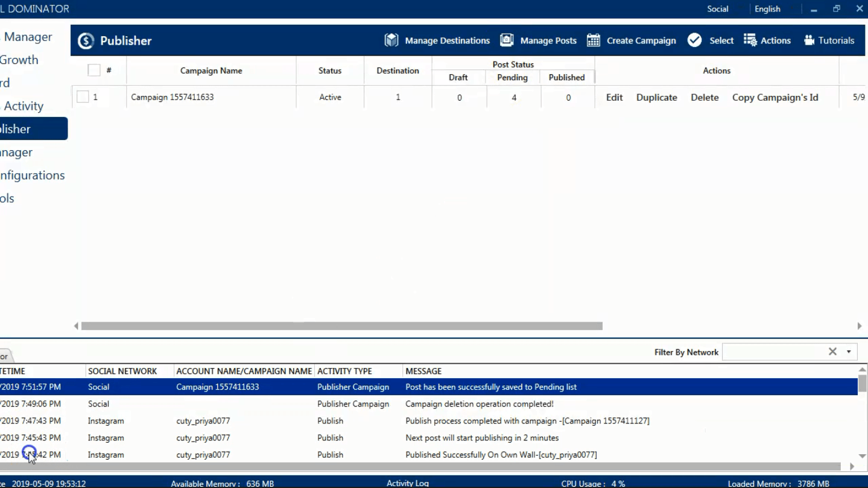Screen dimensions: 868x488
Task: Delete Campaign 1557411633
Action: click(705, 97)
